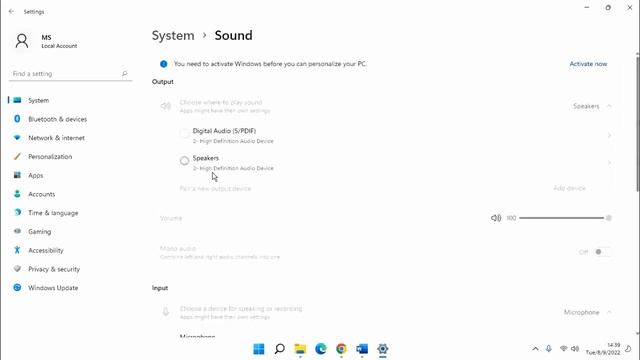
Task: Select Digital Audio (S/PDIF) radio button
Action: (184, 133)
